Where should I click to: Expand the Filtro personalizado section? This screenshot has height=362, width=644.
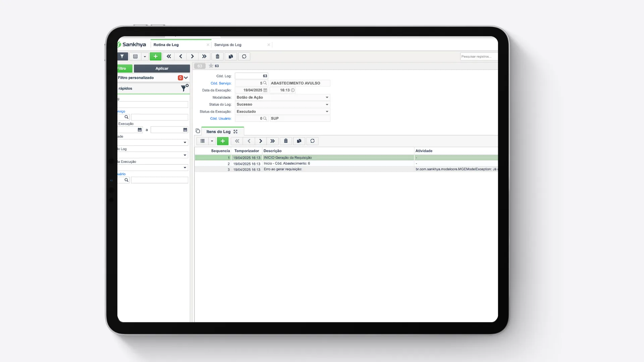(186, 78)
